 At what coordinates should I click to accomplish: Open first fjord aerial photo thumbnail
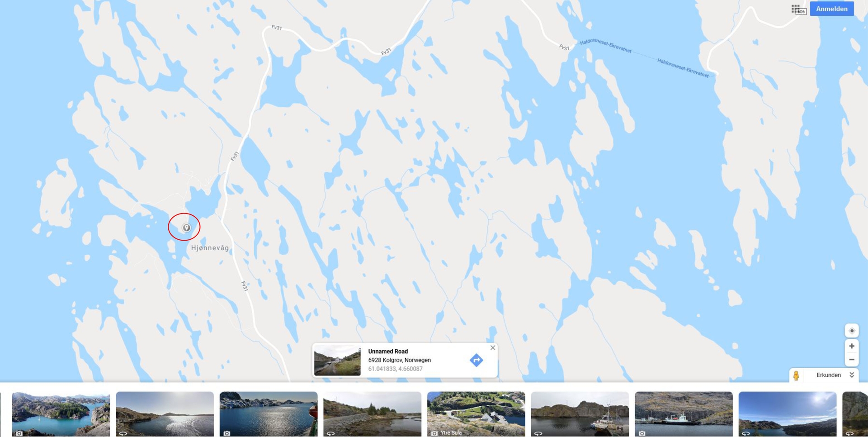[61, 414]
